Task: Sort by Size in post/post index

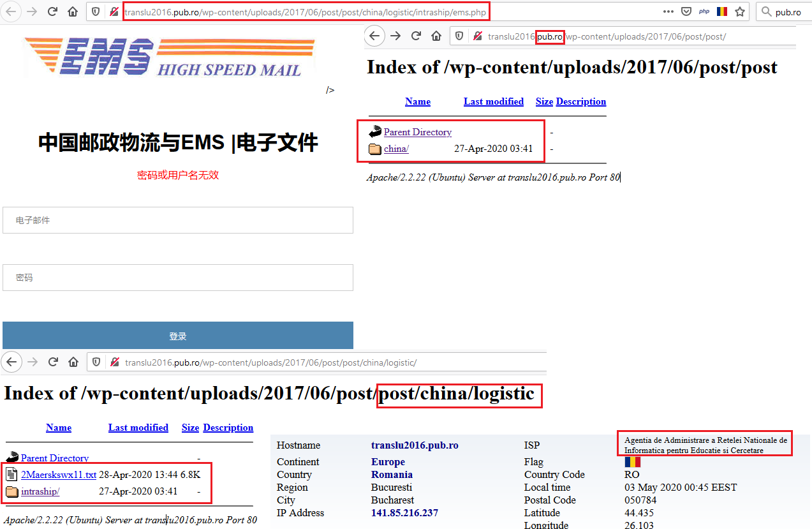Action: pyautogui.click(x=544, y=101)
